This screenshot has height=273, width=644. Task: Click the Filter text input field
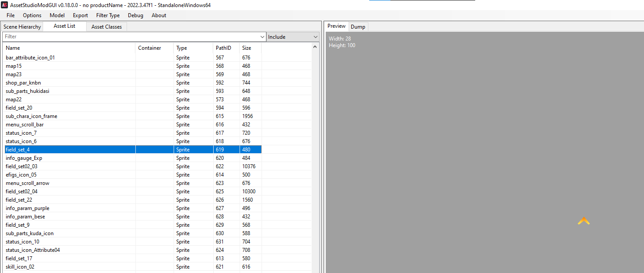[131, 37]
